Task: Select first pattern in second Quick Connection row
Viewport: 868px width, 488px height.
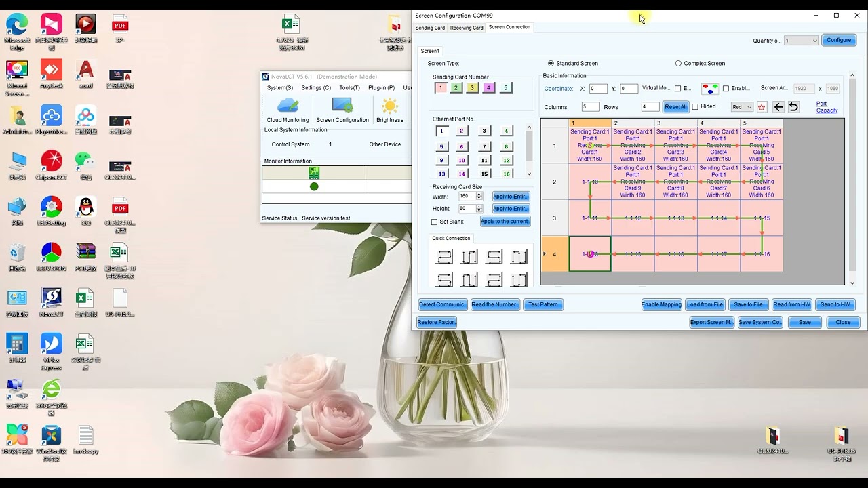Action: (x=444, y=279)
